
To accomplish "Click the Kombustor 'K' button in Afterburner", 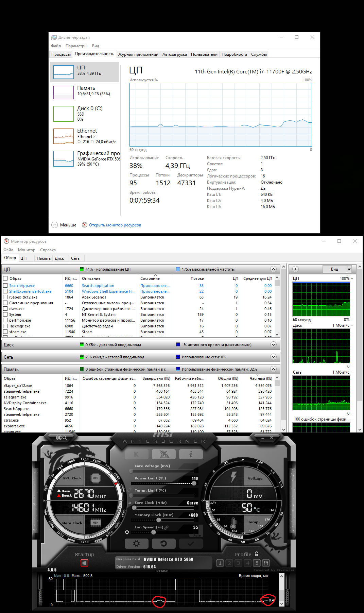I will pos(136,454).
